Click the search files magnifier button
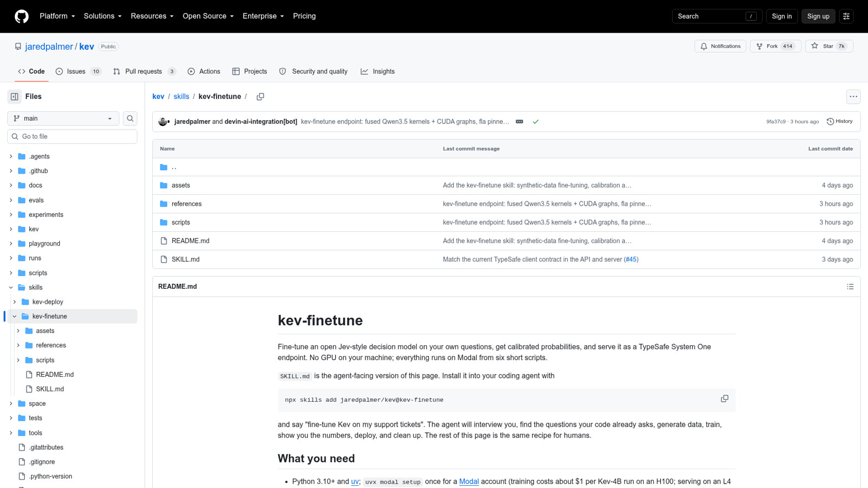The width and height of the screenshot is (868, 488). (130, 118)
